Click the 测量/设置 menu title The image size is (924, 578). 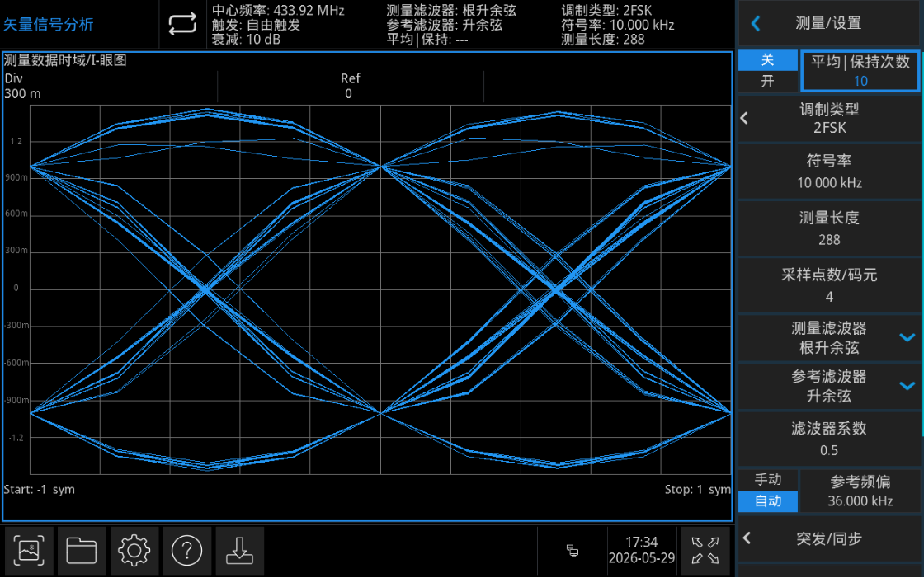tap(828, 24)
